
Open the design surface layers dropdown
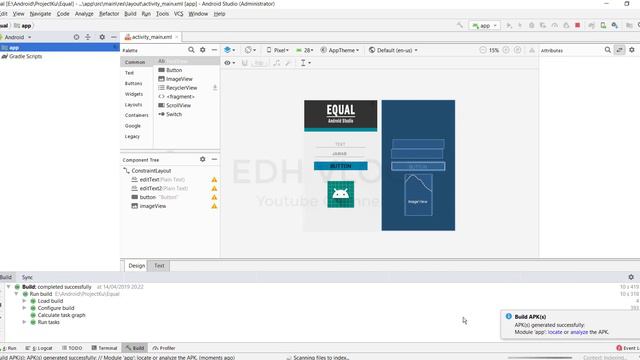point(229,50)
